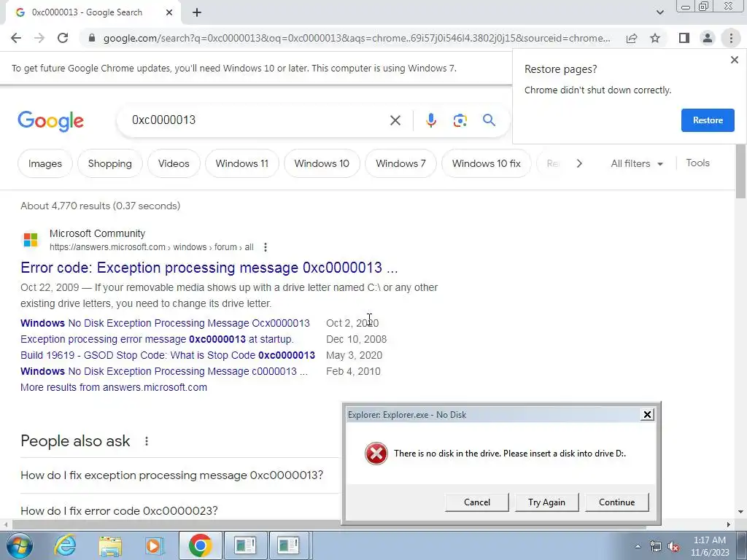Show hidden system tray icons
The image size is (747, 560).
638,546
